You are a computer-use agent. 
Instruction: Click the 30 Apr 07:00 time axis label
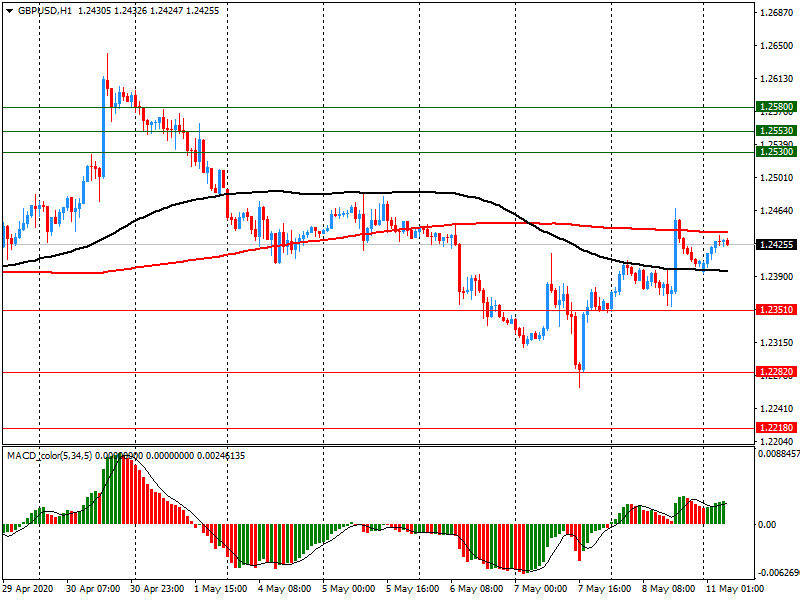[93, 589]
